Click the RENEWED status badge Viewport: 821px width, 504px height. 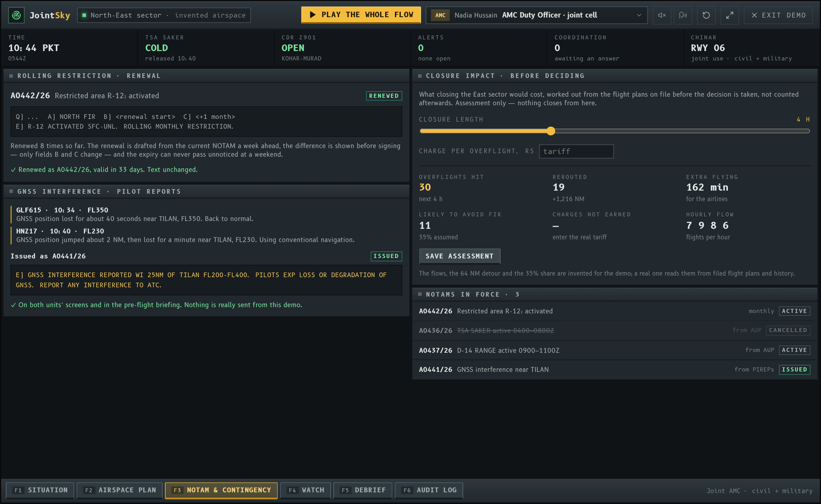(384, 96)
